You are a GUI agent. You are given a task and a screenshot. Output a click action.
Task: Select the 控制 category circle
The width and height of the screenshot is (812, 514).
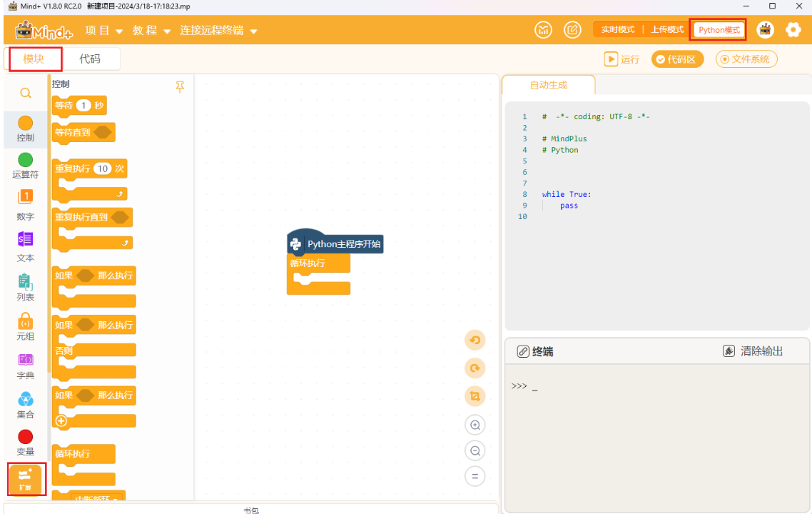click(x=26, y=124)
